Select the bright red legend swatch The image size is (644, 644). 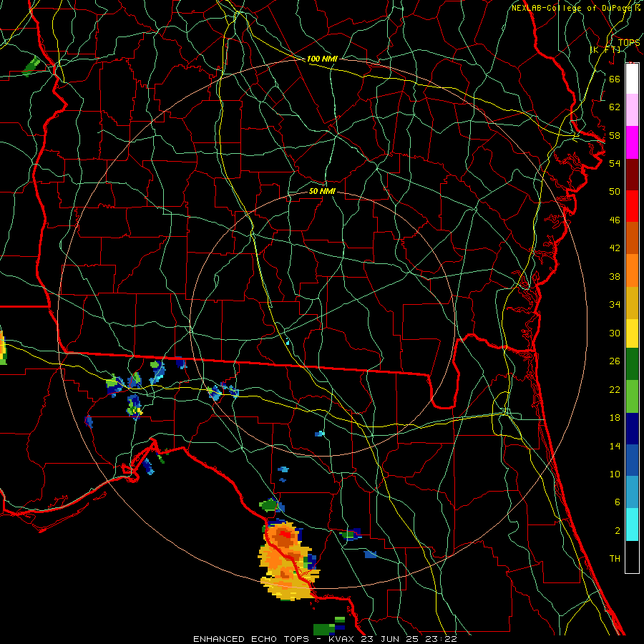coord(632,206)
